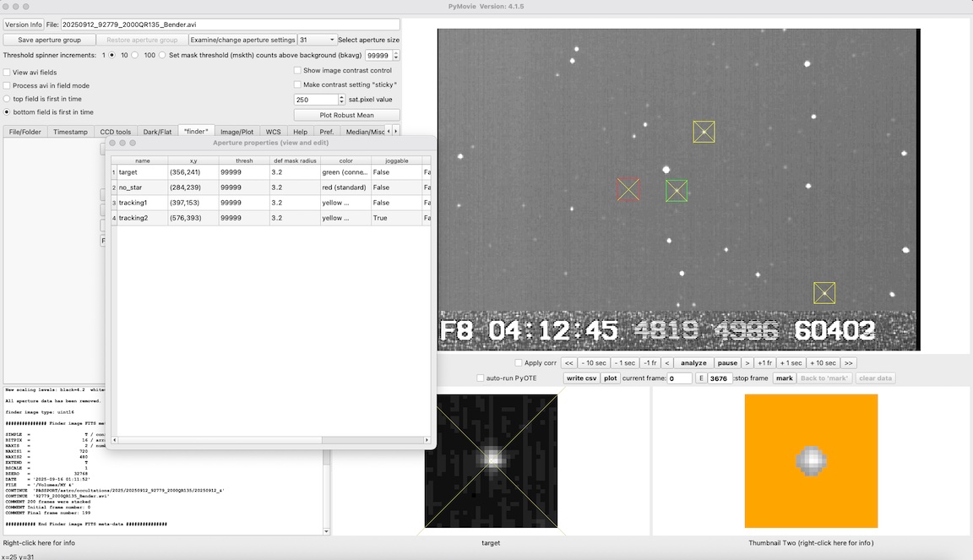The width and height of the screenshot is (973, 560).
Task: Click the yellow tracking1 aperture box
Action: 704,132
